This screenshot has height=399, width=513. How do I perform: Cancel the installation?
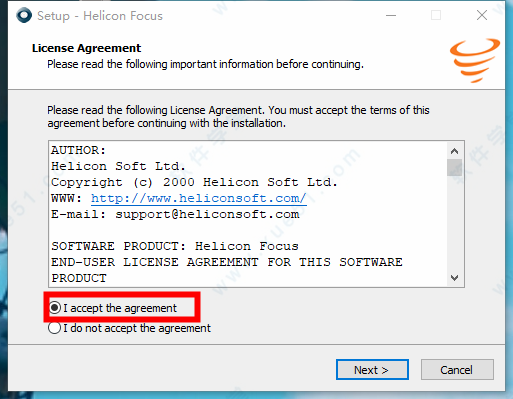point(457,370)
